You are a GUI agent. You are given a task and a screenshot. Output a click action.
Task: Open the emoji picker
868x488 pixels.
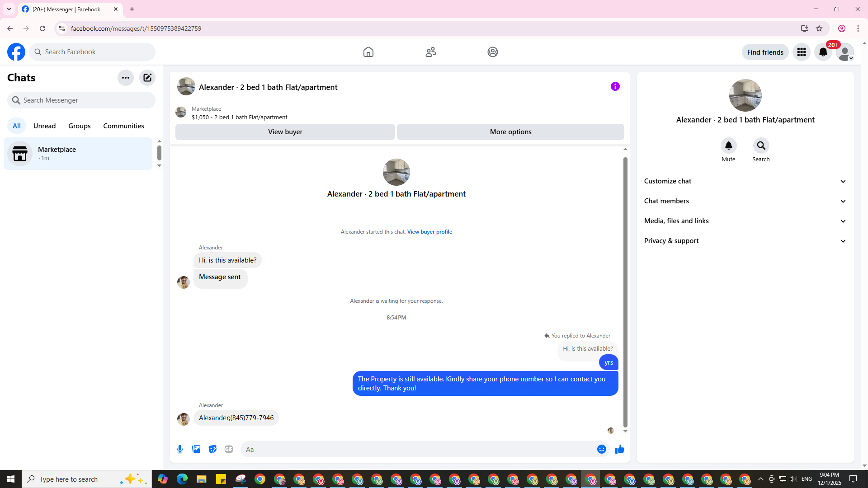point(602,449)
